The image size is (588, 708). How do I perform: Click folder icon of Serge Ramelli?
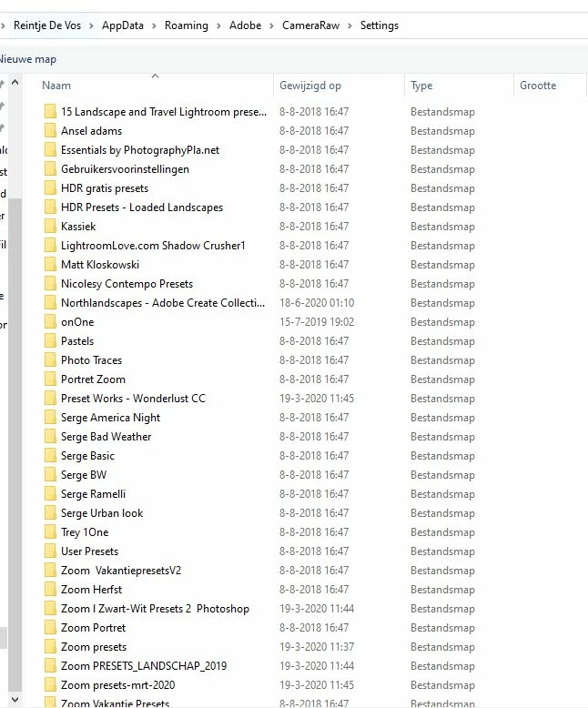pos(50,494)
